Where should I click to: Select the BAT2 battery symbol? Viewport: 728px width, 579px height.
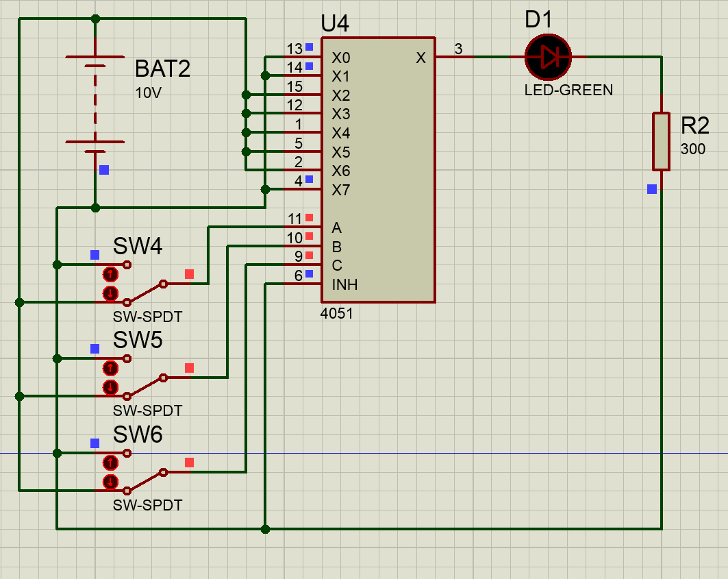coord(95,104)
